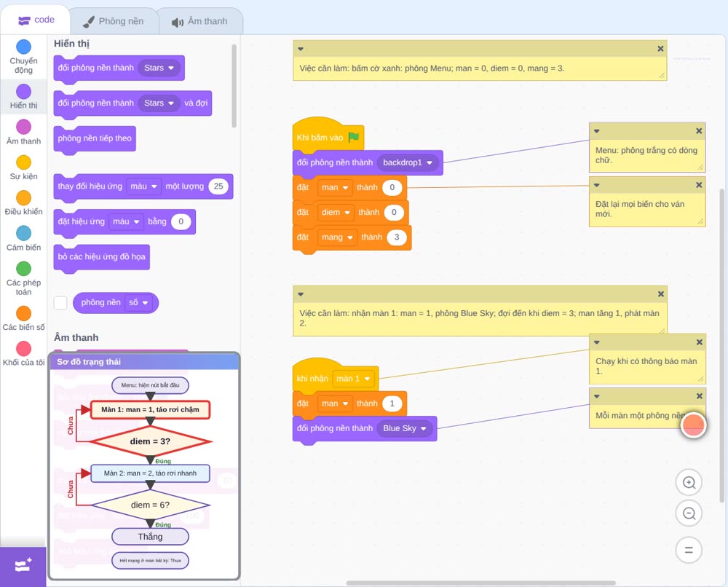Click the value 1 in the 'đặt man' block
The image size is (728, 587).
pos(392,403)
